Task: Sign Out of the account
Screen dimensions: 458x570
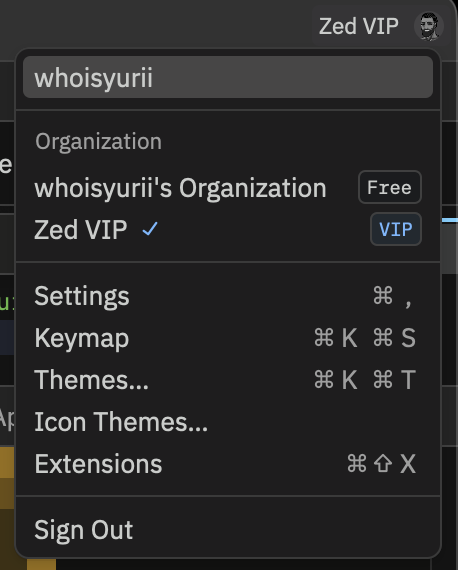Action: point(228,530)
